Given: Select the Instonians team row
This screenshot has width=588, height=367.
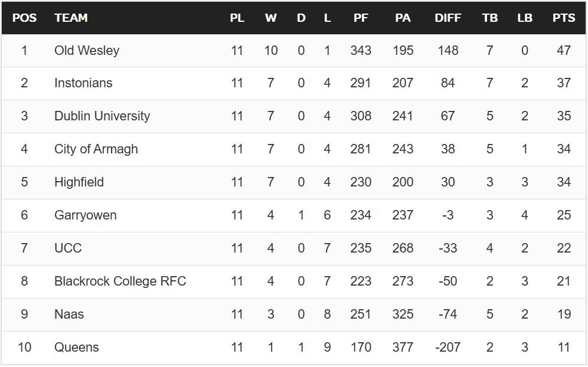Looking at the screenshot, I should [83, 83].
